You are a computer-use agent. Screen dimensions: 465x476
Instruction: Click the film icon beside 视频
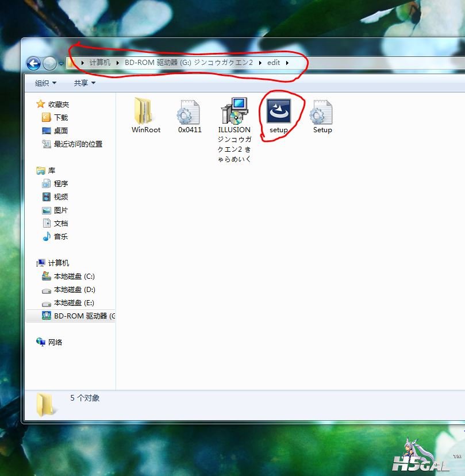[x=47, y=197]
